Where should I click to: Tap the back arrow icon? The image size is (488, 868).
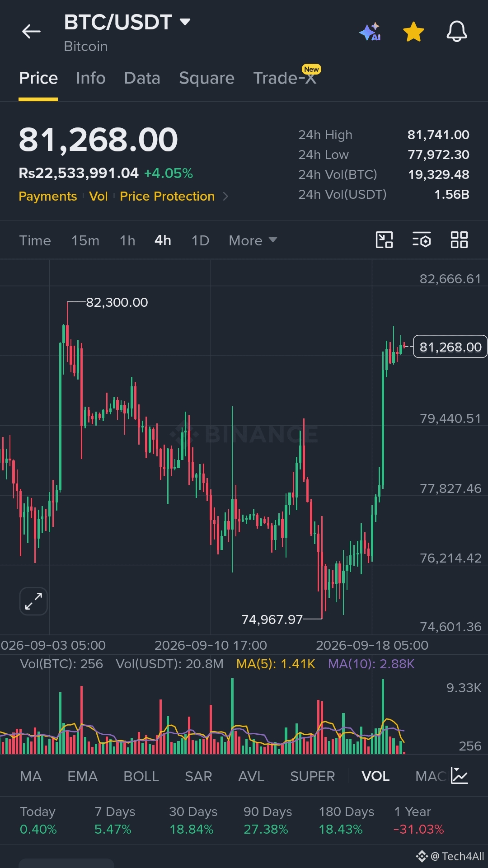point(31,32)
